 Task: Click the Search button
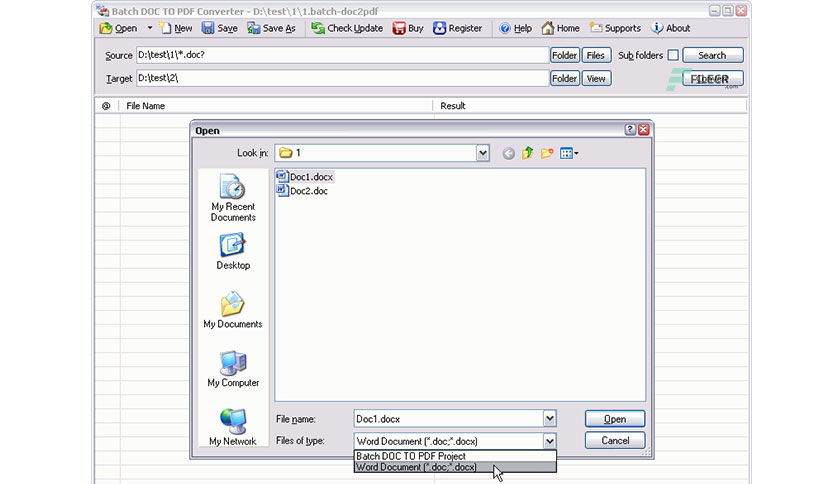(x=712, y=55)
